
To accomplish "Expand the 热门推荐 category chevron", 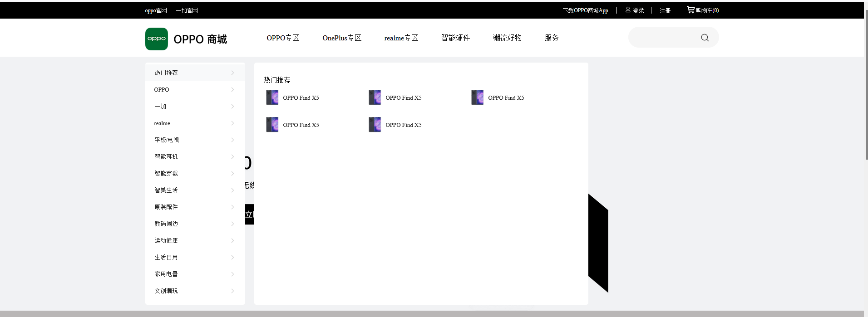I will pyautogui.click(x=232, y=73).
